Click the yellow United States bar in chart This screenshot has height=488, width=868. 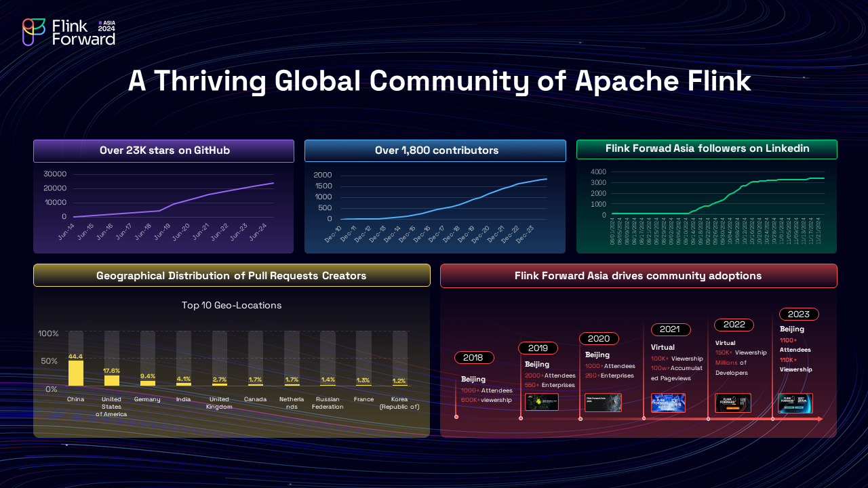[112, 381]
